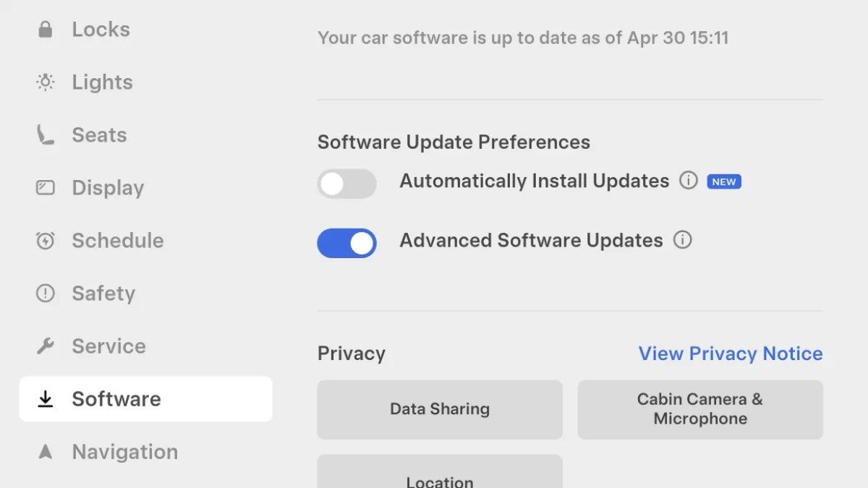Select Software menu item
Image resolution: width=868 pixels, height=488 pixels.
[x=145, y=399]
